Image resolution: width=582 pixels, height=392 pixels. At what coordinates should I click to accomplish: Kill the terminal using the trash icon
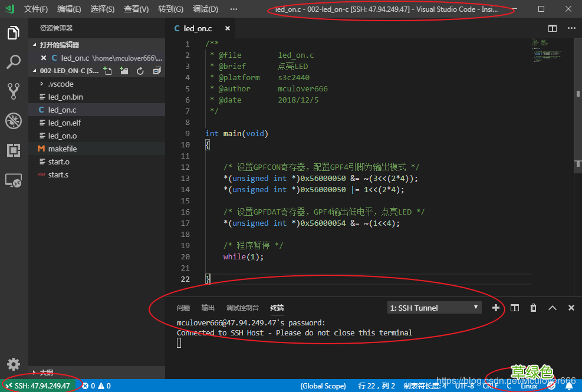533,307
